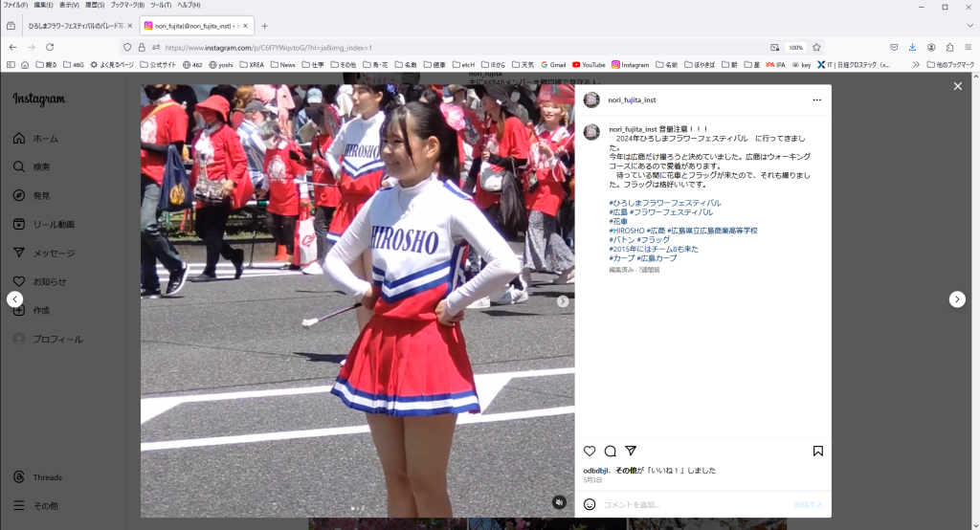Click the URL address bar
980x530 pixels.
coord(462,48)
